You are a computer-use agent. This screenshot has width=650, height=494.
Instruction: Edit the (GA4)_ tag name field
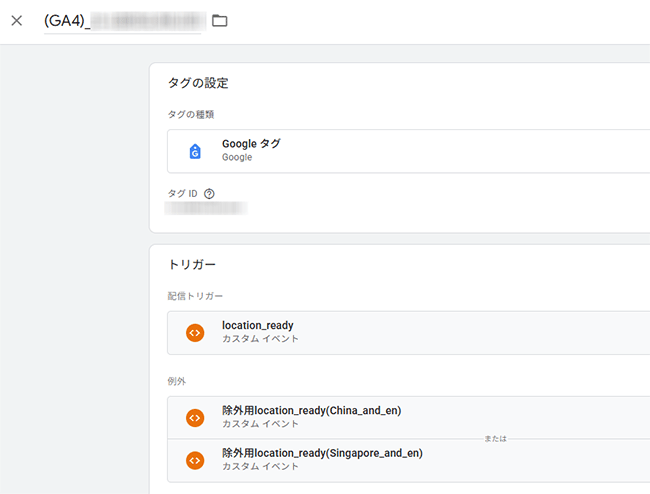click(x=123, y=21)
